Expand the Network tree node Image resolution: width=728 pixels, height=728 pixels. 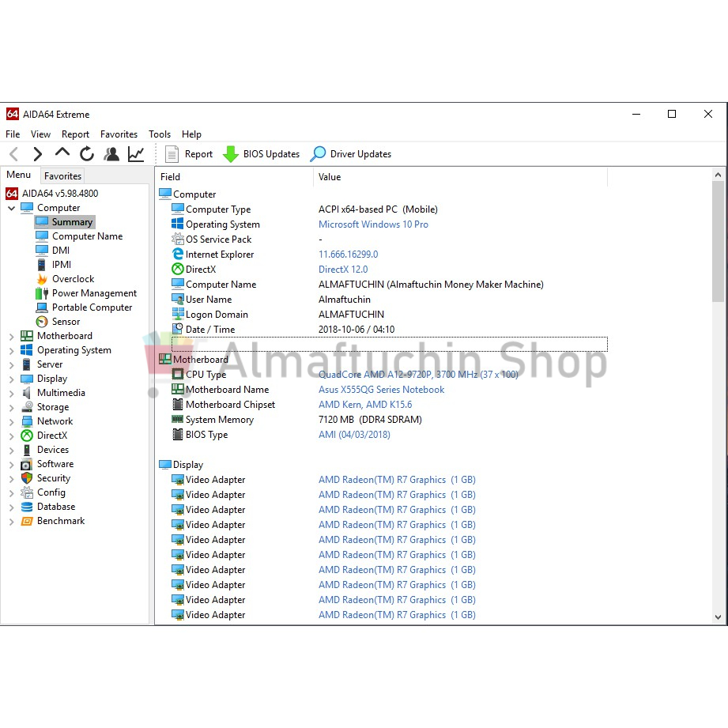[12, 422]
